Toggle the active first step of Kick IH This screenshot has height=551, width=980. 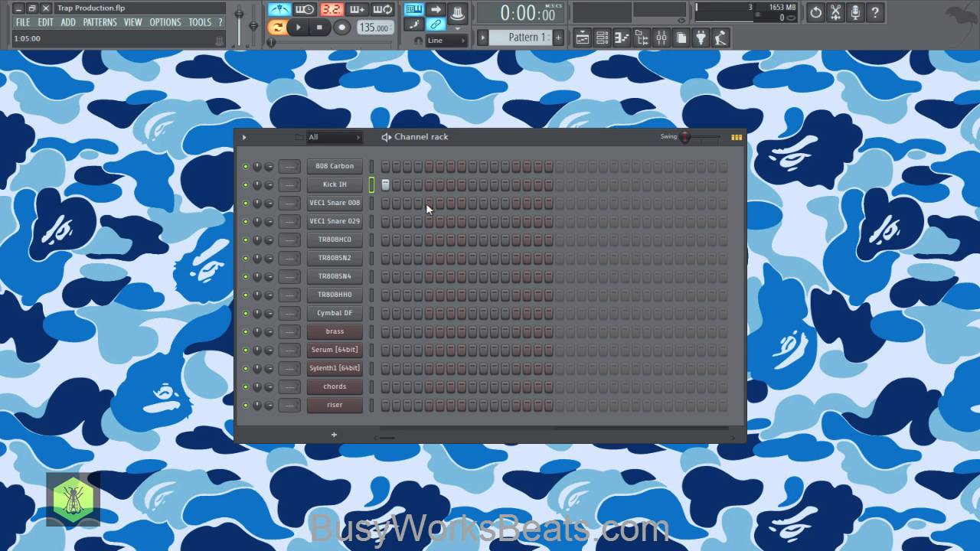pos(386,184)
